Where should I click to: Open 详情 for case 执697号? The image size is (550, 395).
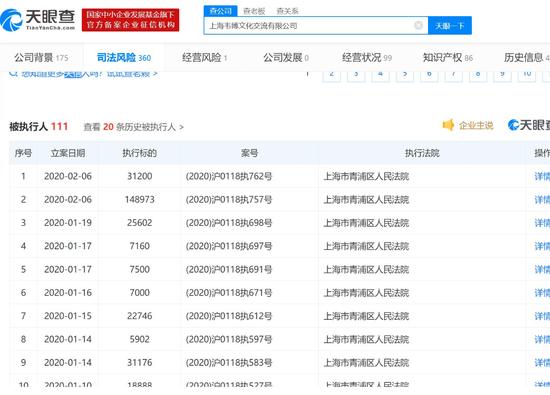click(542, 246)
